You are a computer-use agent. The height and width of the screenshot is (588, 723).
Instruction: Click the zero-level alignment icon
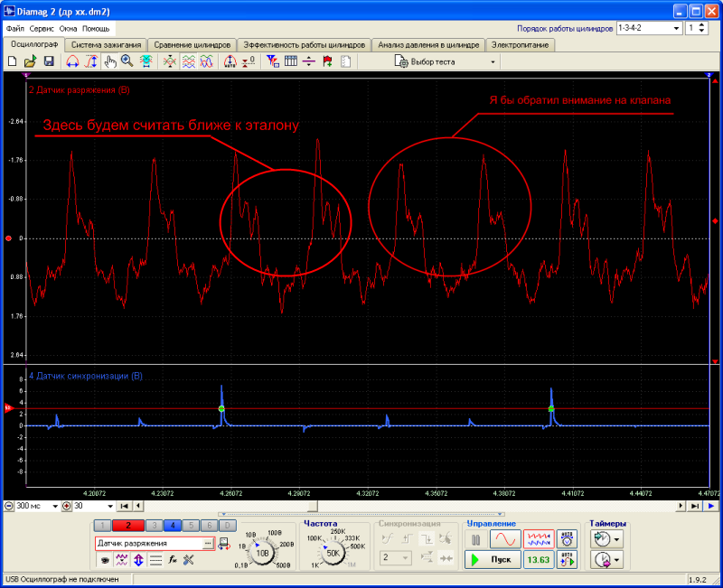[x=249, y=61]
